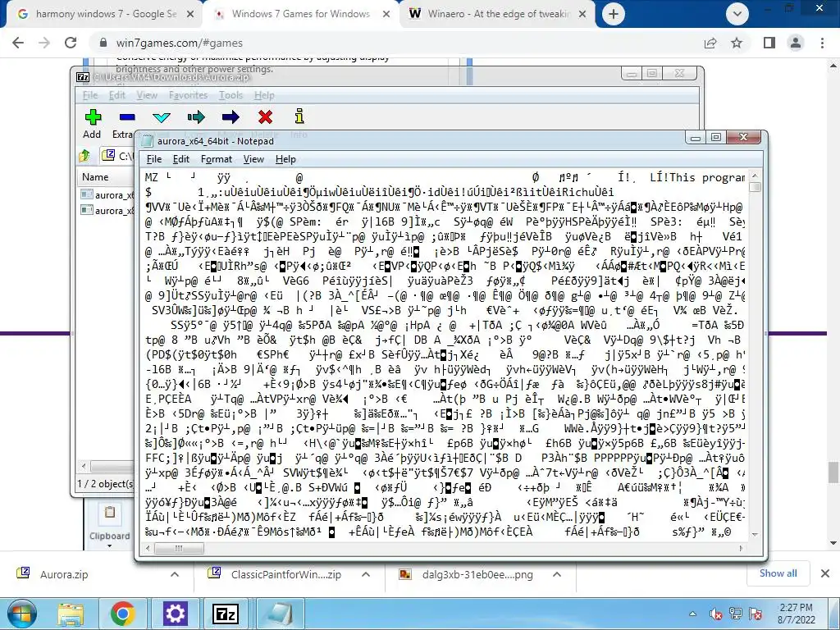Click Chrome taskbar icon

click(x=122, y=614)
